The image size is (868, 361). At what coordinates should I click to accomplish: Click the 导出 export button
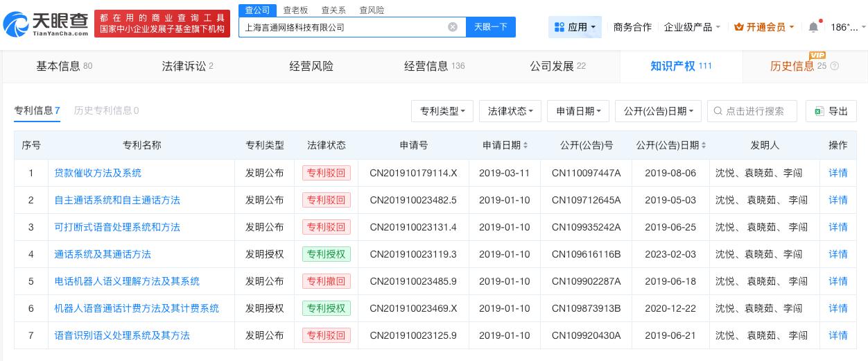pyautogui.click(x=831, y=111)
